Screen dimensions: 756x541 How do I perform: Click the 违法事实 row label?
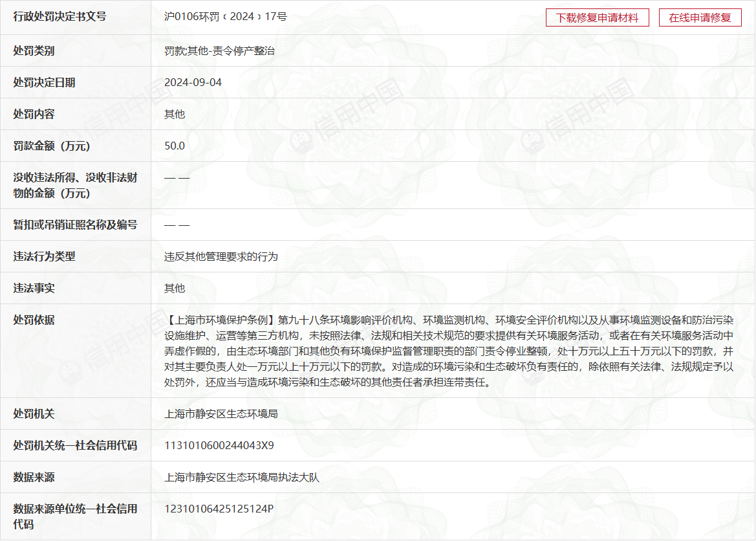click(34, 289)
